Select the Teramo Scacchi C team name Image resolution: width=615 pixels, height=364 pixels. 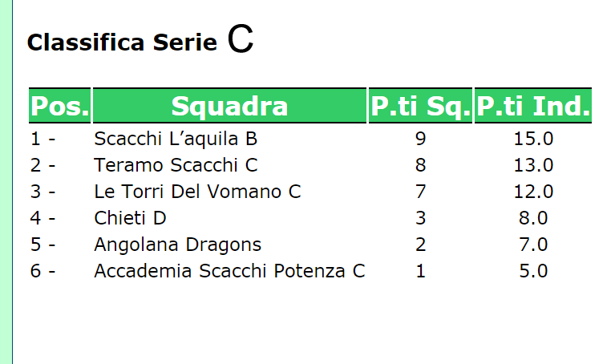pos(176,165)
